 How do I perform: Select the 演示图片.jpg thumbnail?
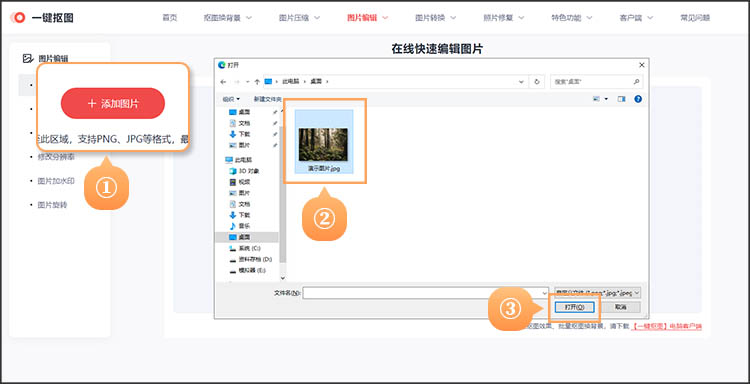[324, 141]
